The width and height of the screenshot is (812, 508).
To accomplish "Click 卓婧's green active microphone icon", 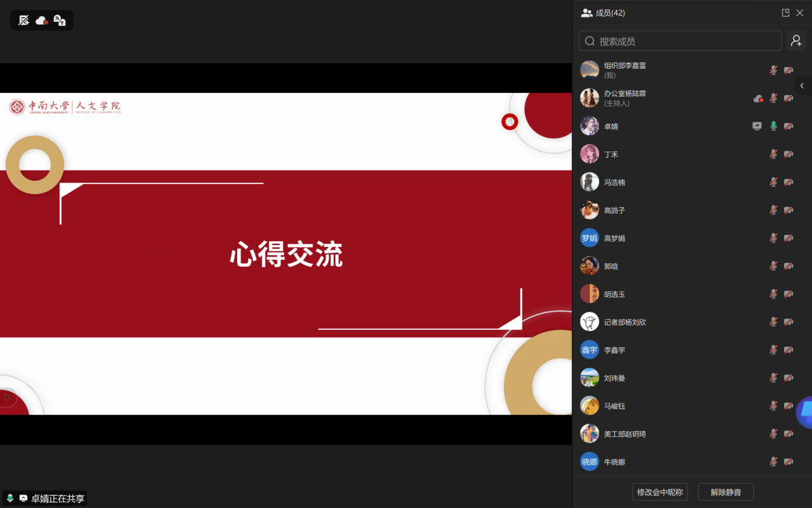I will (x=774, y=126).
